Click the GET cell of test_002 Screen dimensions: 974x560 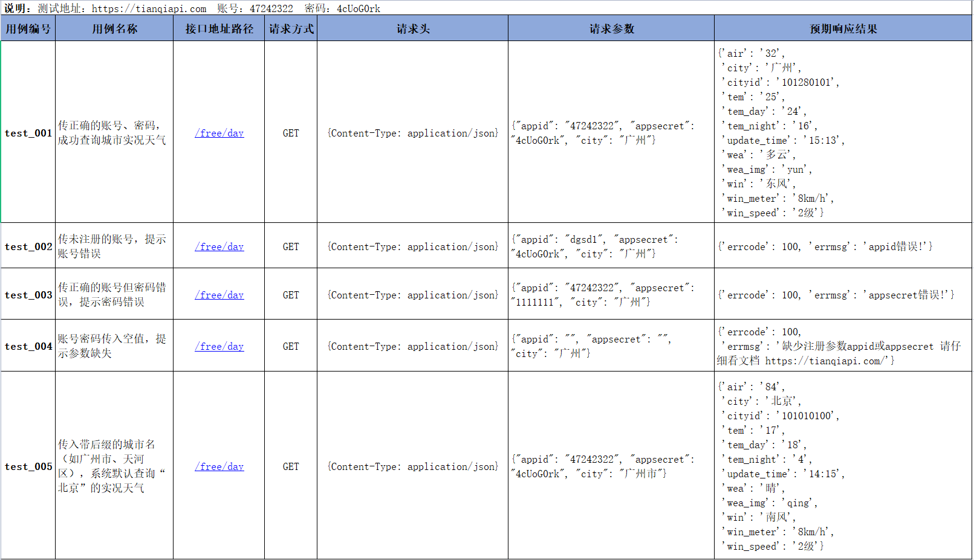291,246
